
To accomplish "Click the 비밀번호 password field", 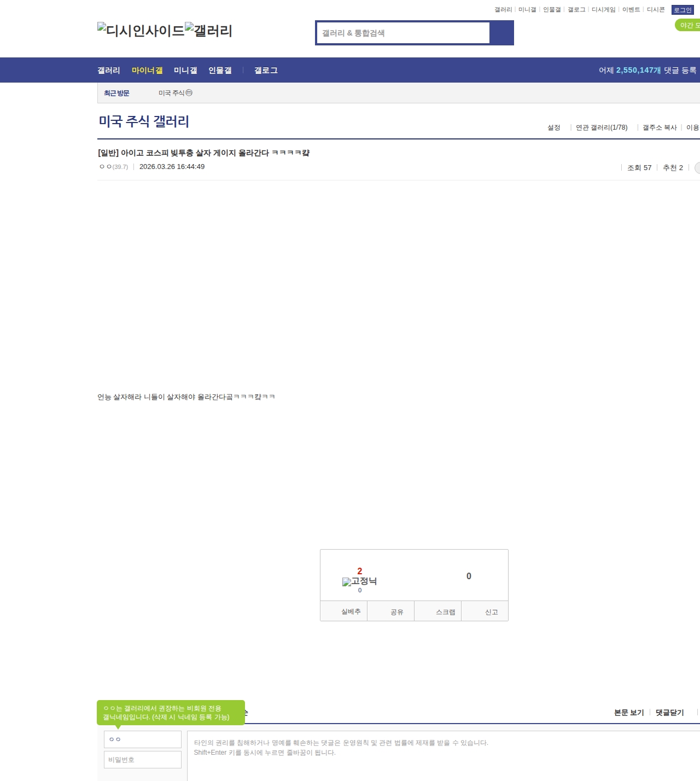I will click(x=143, y=760).
